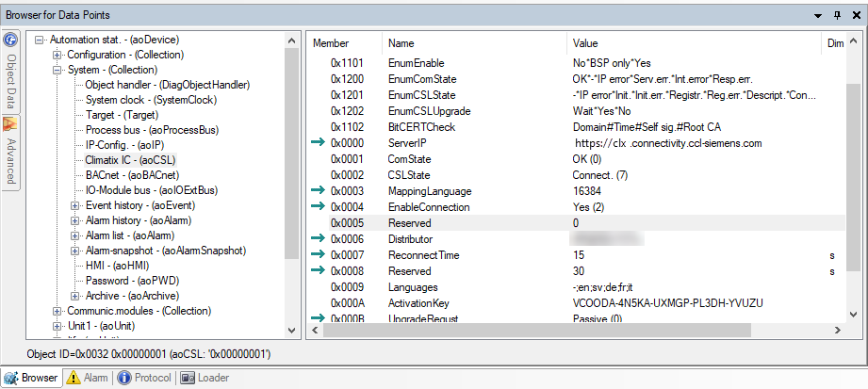Viewport: 868px width, 389px height.
Task: Select the BitCERTCheck row
Action: tap(576, 127)
